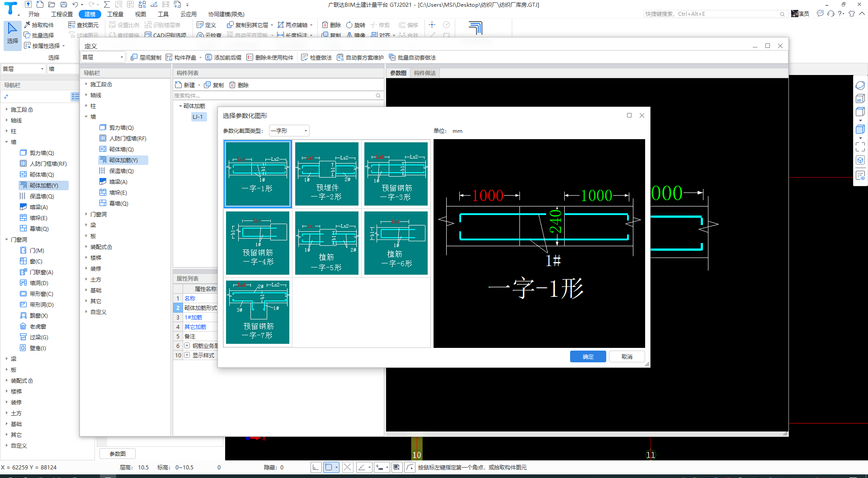The image size is (868, 478).
Task: Click the 添加前后缀 icon
Action: pos(208,57)
